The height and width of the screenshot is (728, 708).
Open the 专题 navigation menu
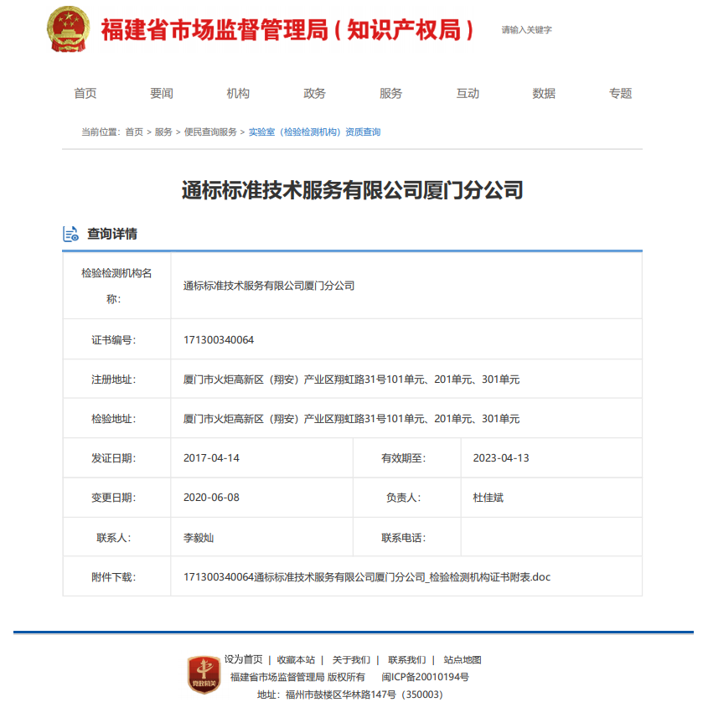(x=620, y=93)
